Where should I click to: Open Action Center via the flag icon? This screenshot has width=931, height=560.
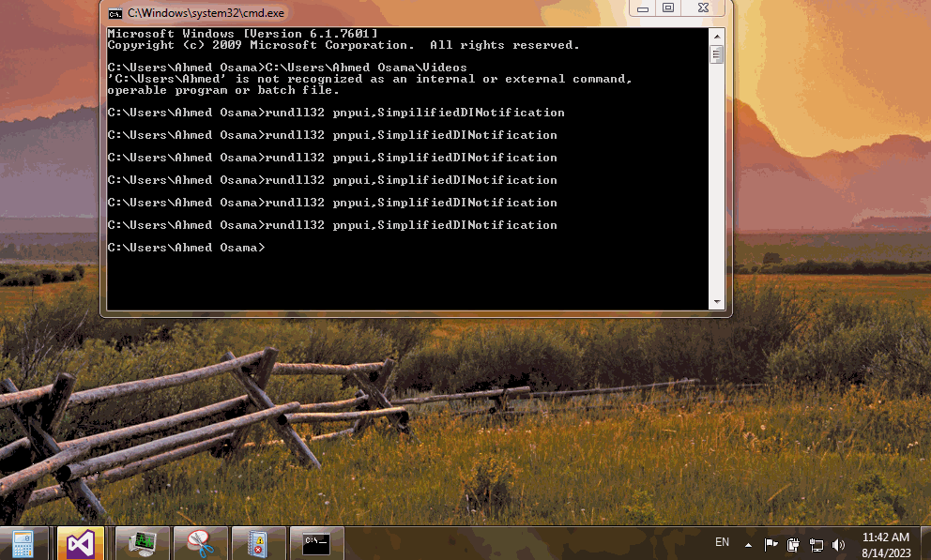pos(770,544)
